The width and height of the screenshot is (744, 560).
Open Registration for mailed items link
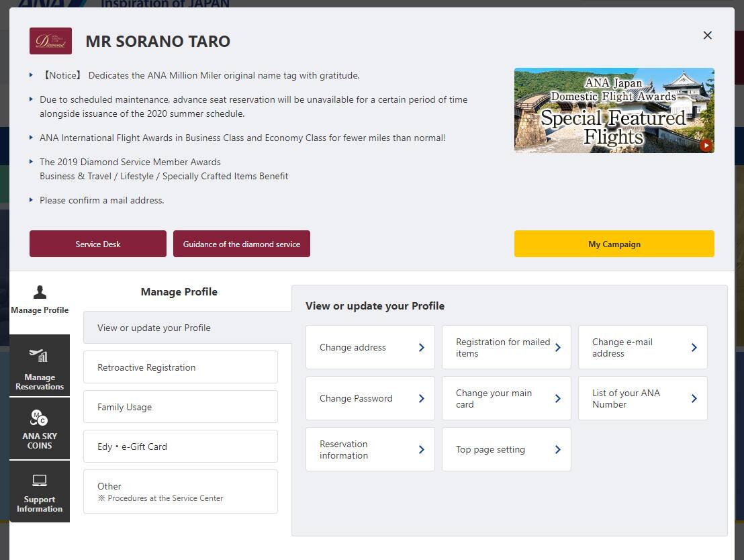pos(506,347)
